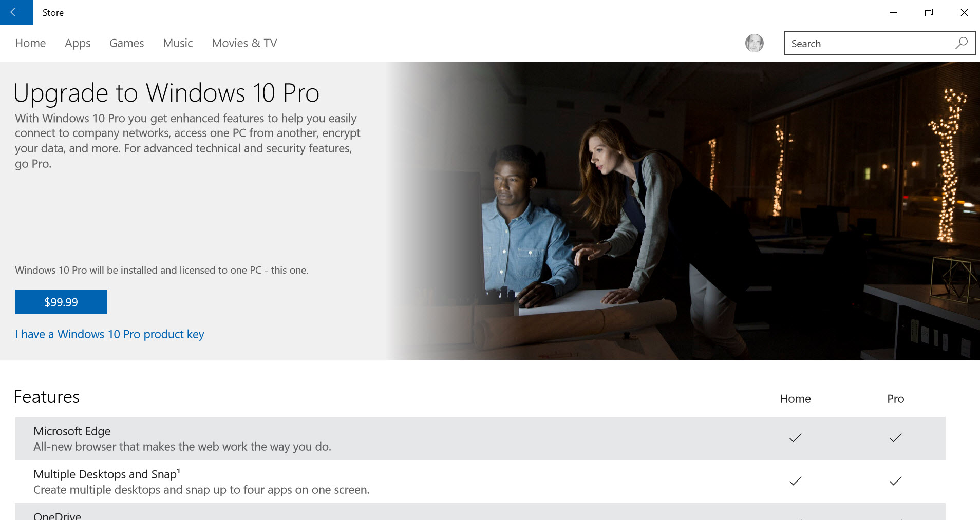
Task: Click Pro checkmark for Multiple Desktops and Snap
Action: coord(895,481)
